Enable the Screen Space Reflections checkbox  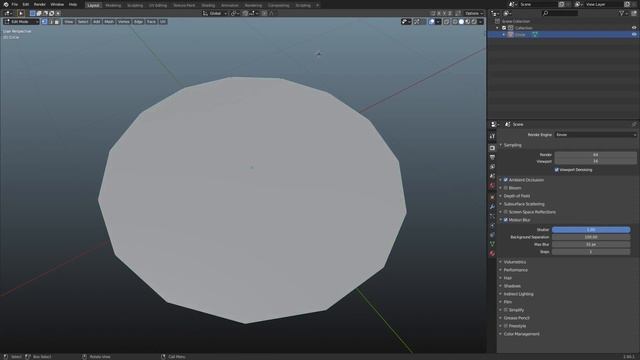point(506,212)
